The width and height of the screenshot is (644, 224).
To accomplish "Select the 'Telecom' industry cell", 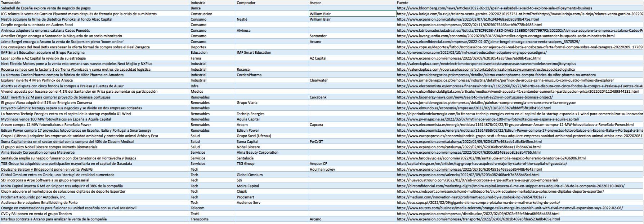I will [x=213, y=208].
